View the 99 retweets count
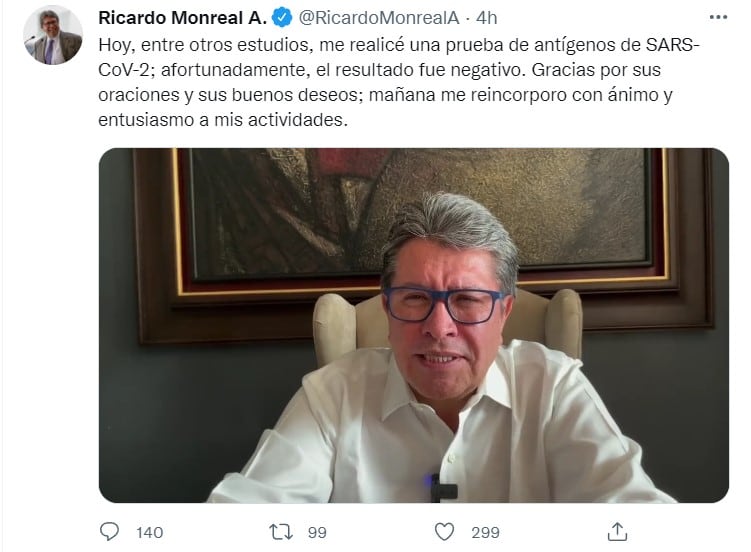The image size is (751, 552). (317, 532)
